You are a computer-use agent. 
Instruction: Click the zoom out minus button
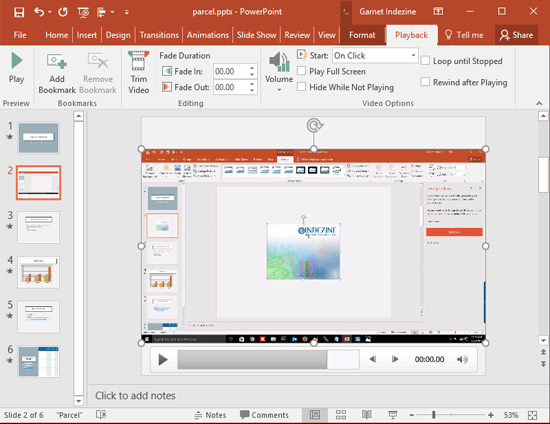(x=412, y=415)
